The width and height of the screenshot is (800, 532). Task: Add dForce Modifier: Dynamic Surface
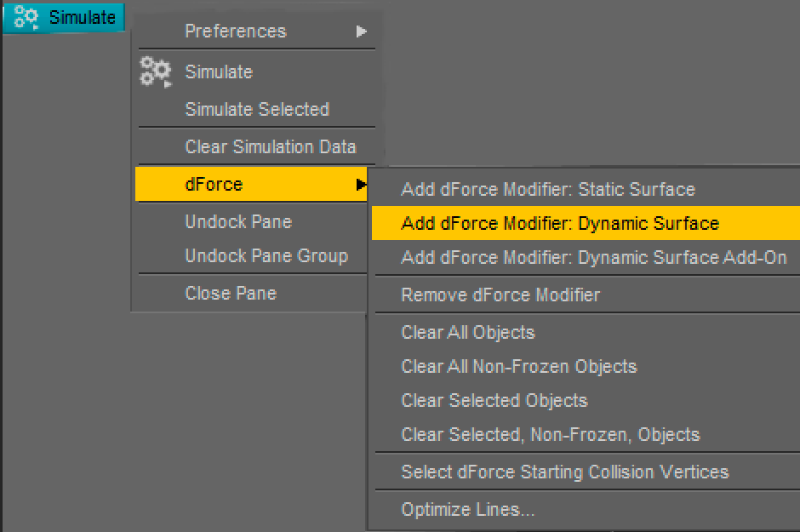coord(586,223)
